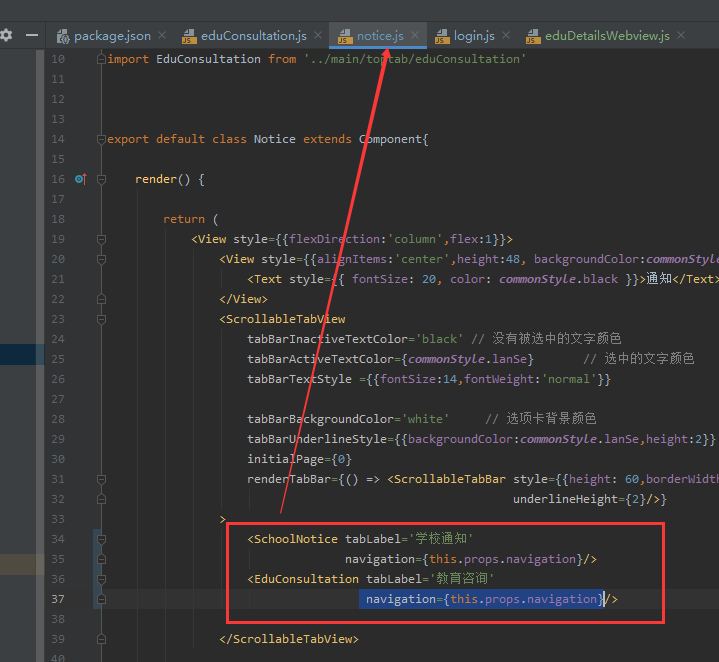
Task: Click tabBarInactiveTextColor attribute
Action: (x=327, y=339)
